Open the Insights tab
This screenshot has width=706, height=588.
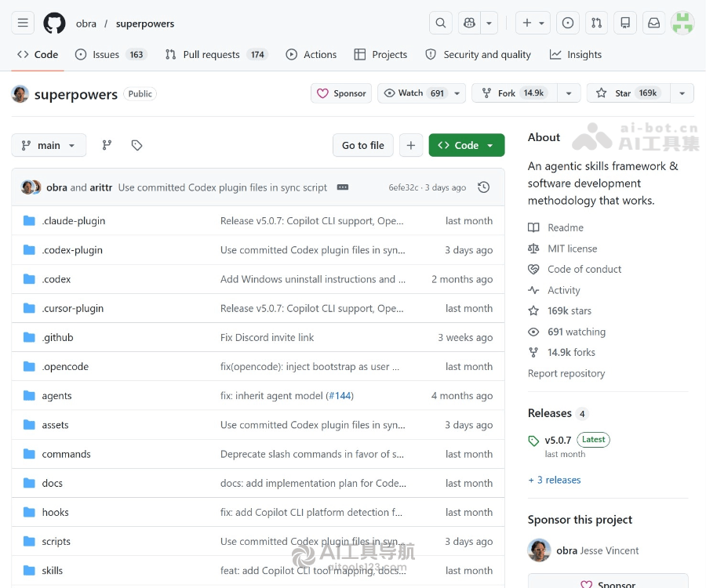(576, 54)
